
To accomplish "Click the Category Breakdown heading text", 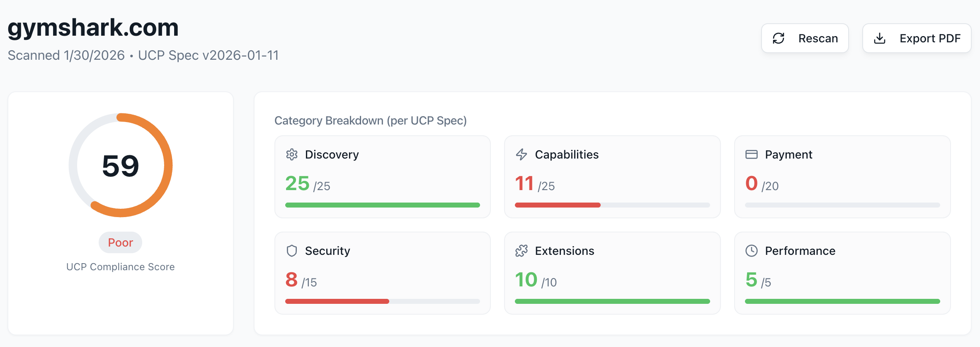I will (x=370, y=120).
